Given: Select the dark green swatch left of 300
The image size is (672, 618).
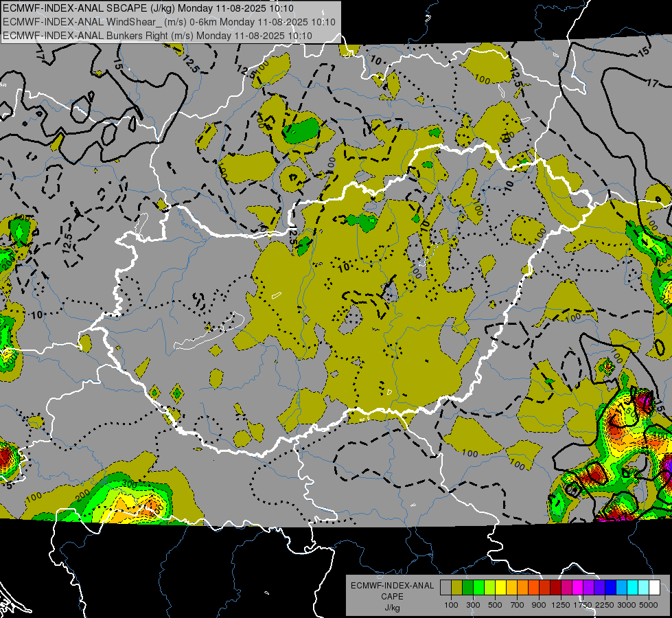Looking at the screenshot, I should [468, 587].
